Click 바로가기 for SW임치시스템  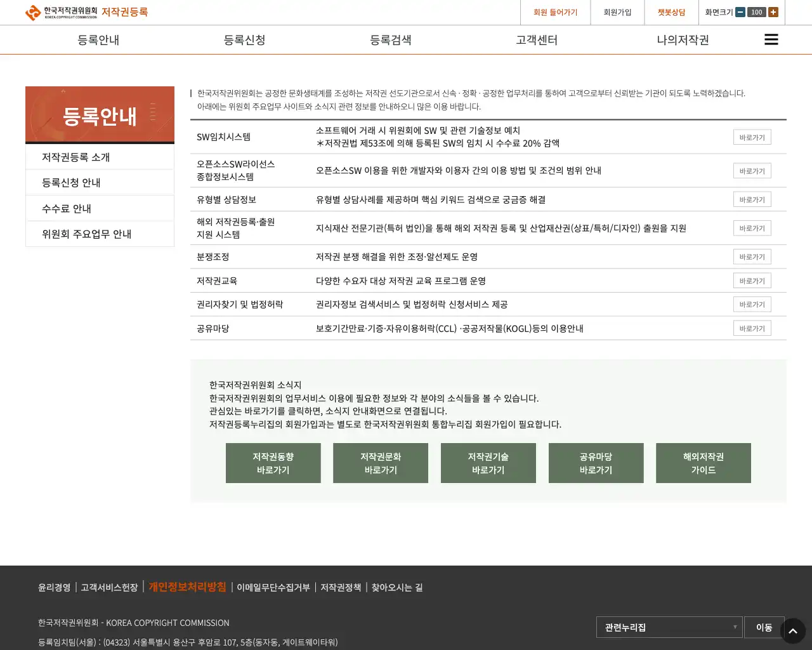click(752, 137)
